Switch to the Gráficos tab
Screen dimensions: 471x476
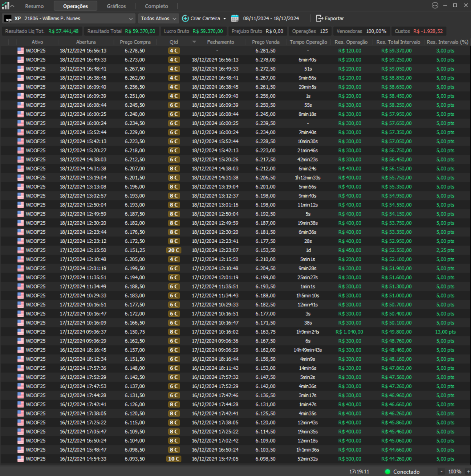pyautogui.click(x=116, y=6)
